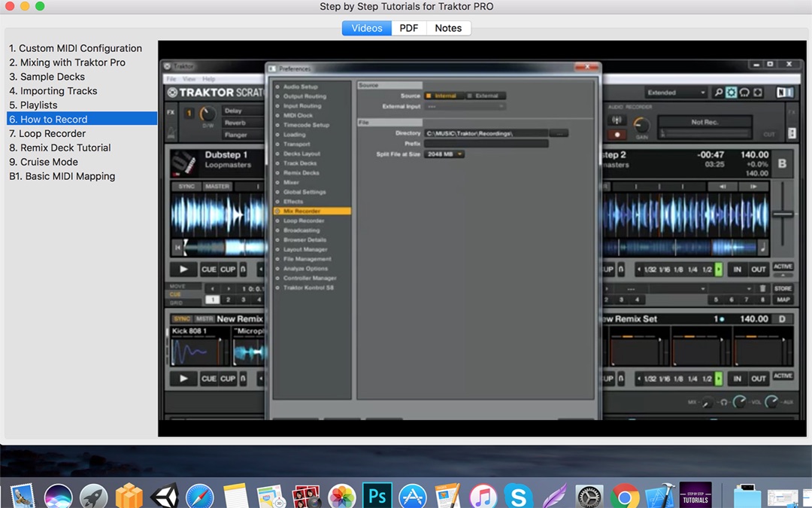The width and height of the screenshot is (812, 508).
Task: Toggle the fullscreen icon in Traktor header
Action: tap(758, 93)
